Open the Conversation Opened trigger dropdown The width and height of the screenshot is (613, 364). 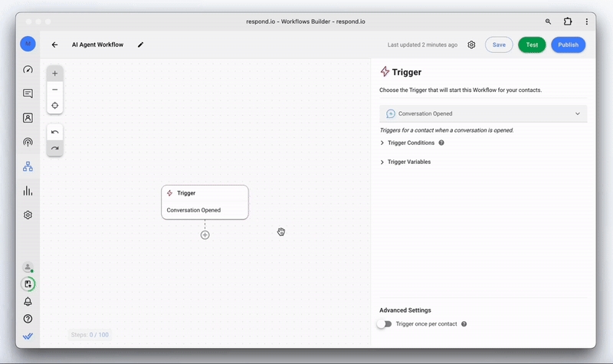(x=483, y=113)
